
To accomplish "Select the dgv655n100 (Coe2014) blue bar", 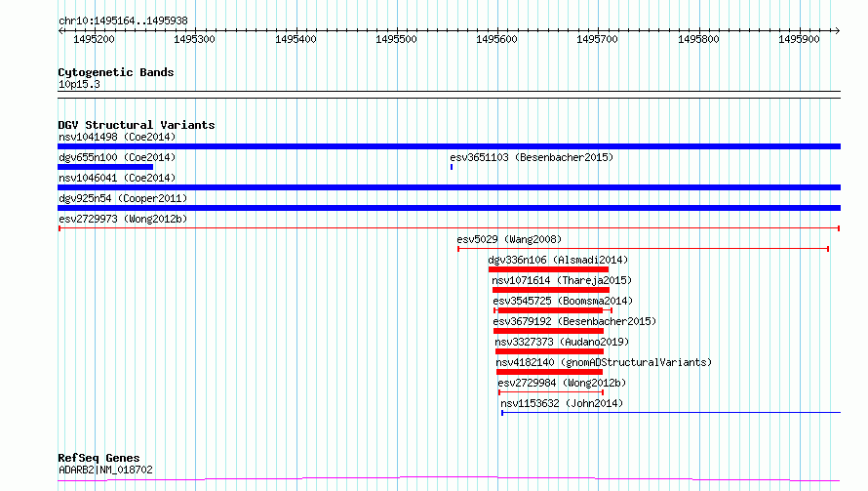I will pyautogui.click(x=105, y=167).
